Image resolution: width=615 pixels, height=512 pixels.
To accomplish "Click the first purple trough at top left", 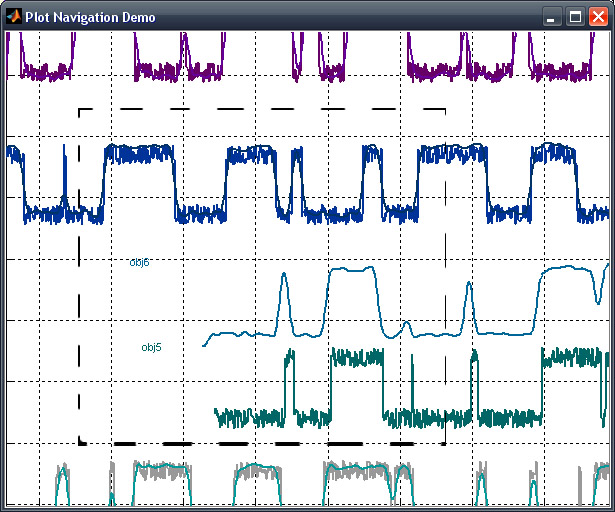I will (x=46, y=72).
